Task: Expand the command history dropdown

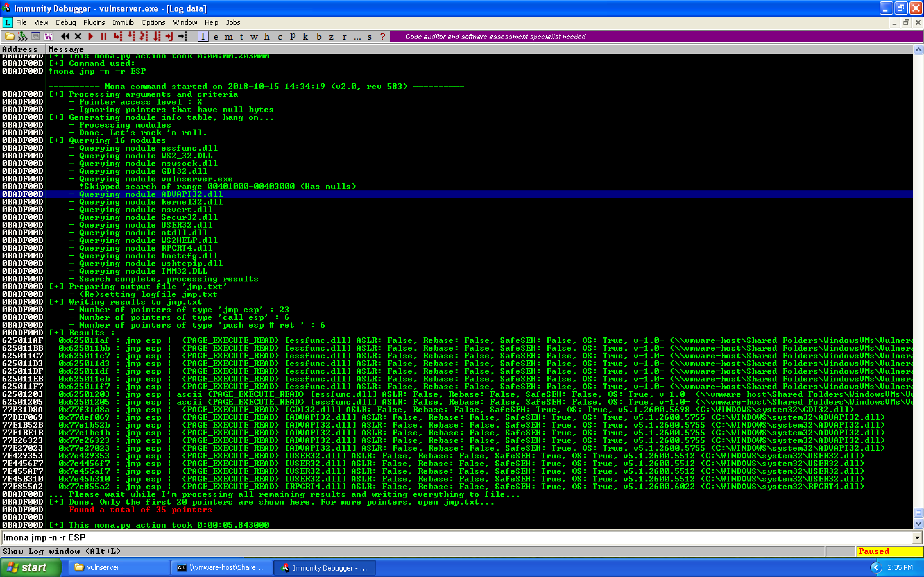Action: click(x=918, y=537)
